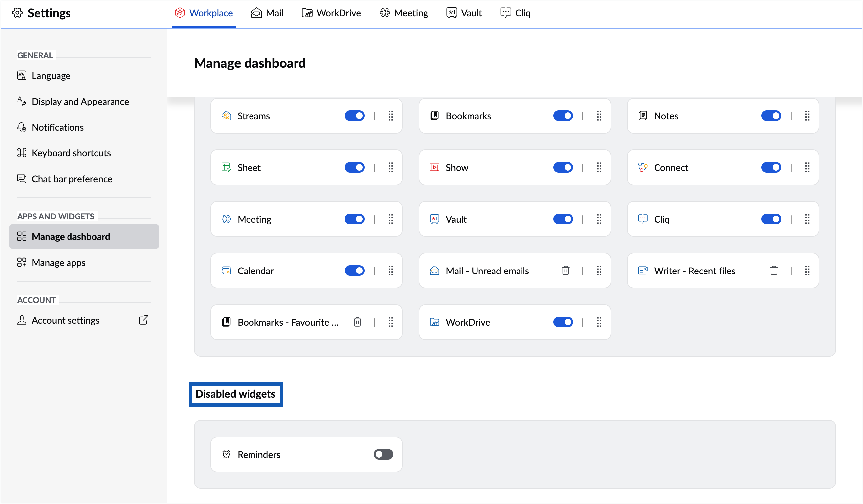Screen dimensions: 863x504
Task: Turn off the Bookmarks widget switch
Action: [x=563, y=116]
